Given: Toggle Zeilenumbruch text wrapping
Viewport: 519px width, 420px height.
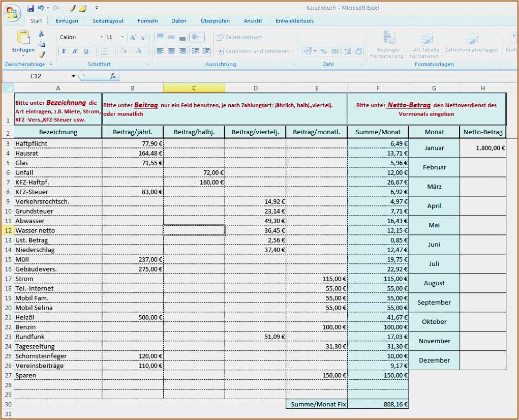Looking at the screenshot, I should point(239,38).
